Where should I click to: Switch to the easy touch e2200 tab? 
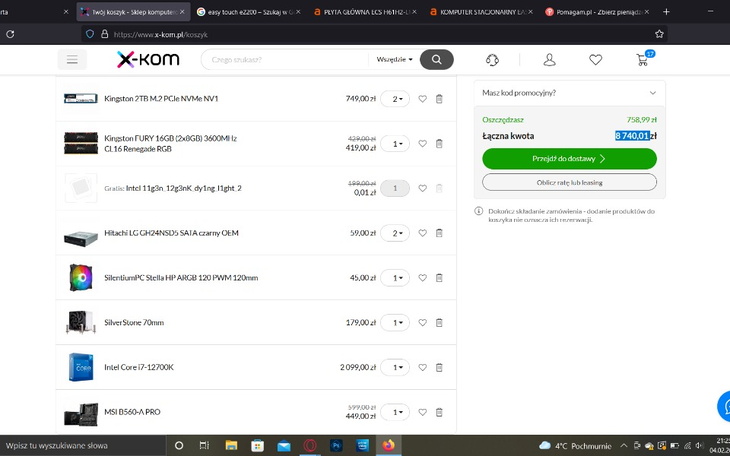pyautogui.click(x=241, y=12)
